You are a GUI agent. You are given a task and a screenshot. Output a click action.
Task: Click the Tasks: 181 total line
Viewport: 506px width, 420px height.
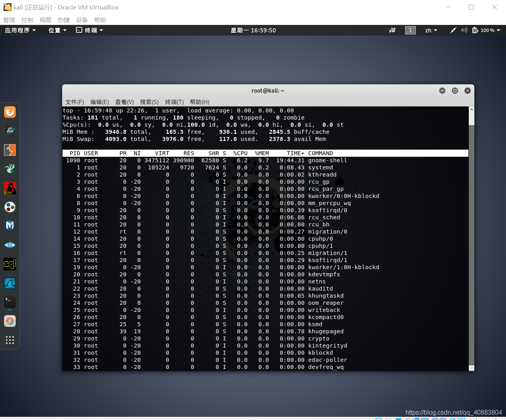(184, 118)
